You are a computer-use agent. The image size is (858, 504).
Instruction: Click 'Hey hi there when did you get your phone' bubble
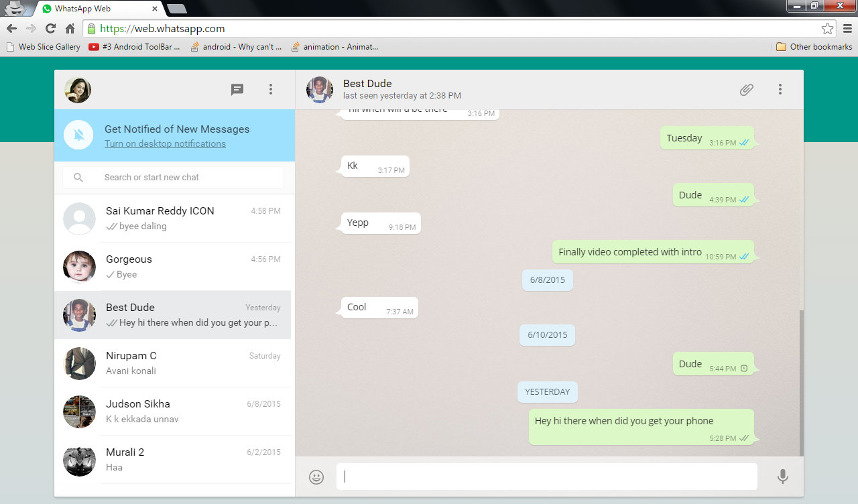(x=641, y=427)
